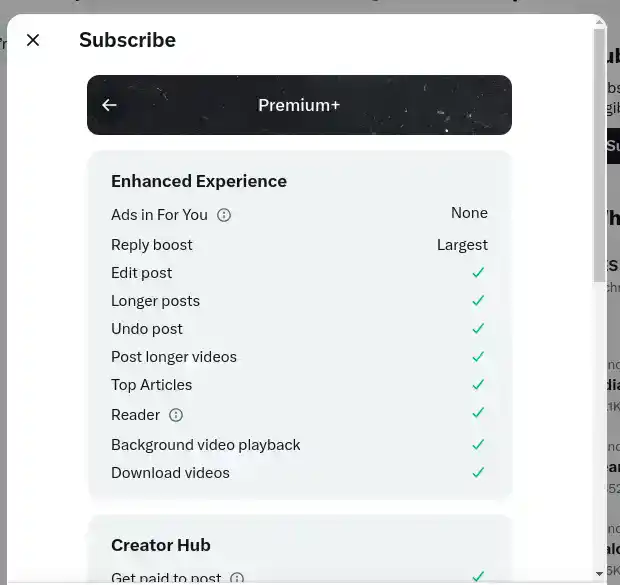The image size is (620, 585).
Task: Open the info icon next to Ads in For You
Action: click(x=224, y=215)
